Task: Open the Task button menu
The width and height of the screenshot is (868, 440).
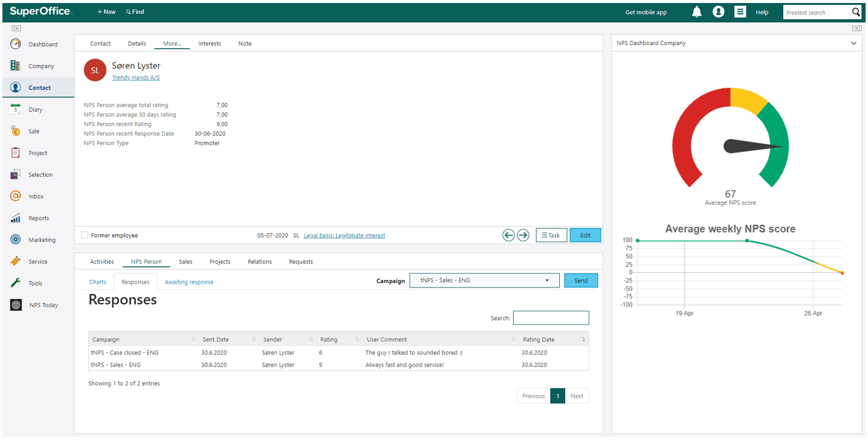Action: [551, 236]
